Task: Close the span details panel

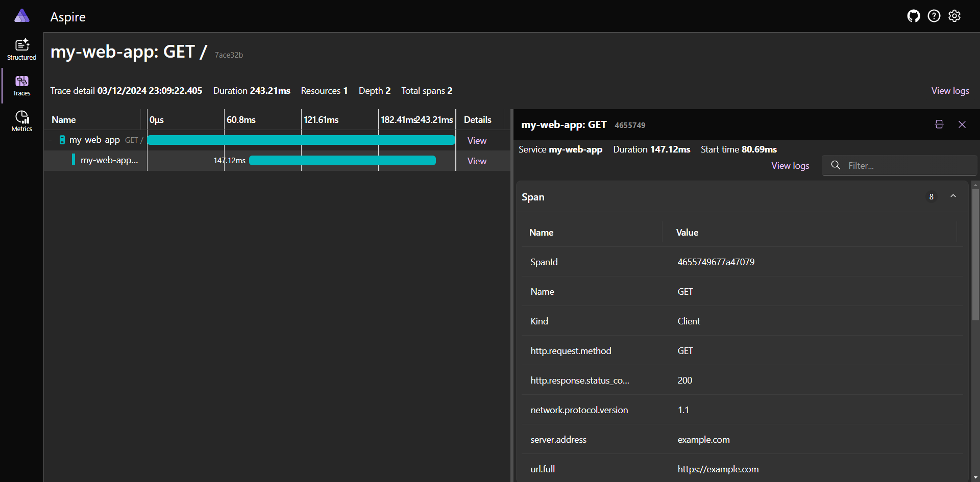Action: tap(962, 124)
